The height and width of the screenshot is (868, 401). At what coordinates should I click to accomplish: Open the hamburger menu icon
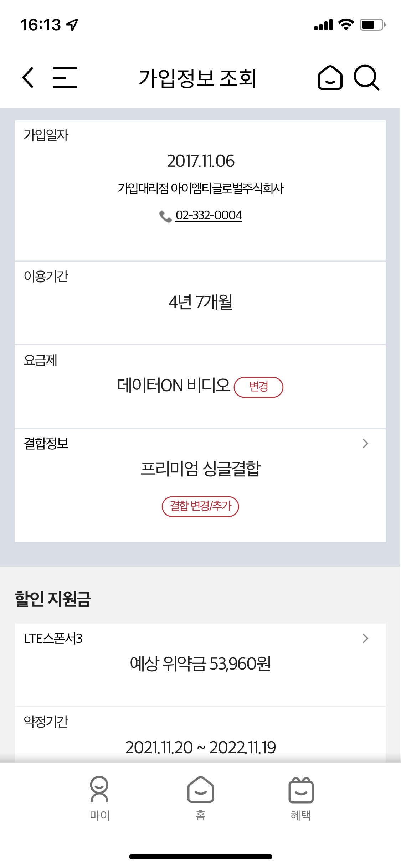click(65, 77)
